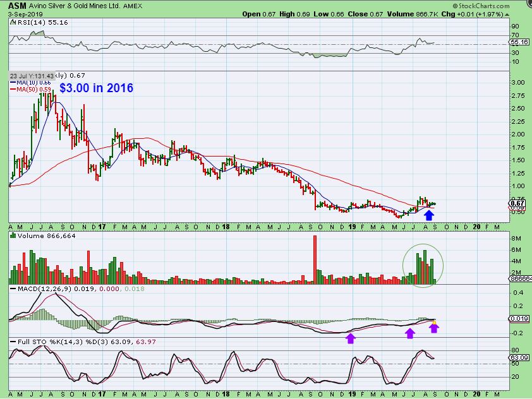Click the 0.019 MACD value tag on the right axis
Screen dimensions: 532x399
pyautogui.click(x=519, y=318)
